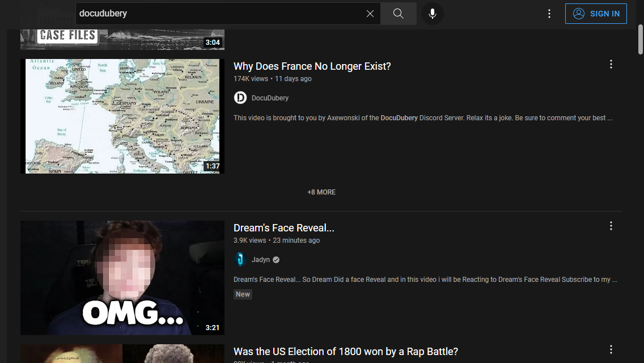Click the SIGN IN button
Image resolution: width=644 pixels, height=363 pixels.
(596, 14)
